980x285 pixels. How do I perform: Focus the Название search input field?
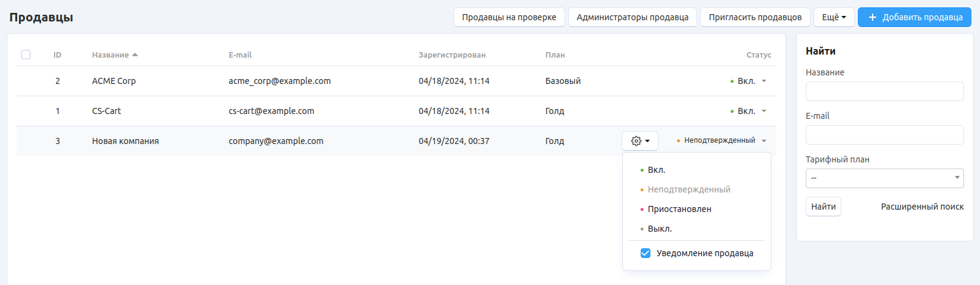pos(884,91)
